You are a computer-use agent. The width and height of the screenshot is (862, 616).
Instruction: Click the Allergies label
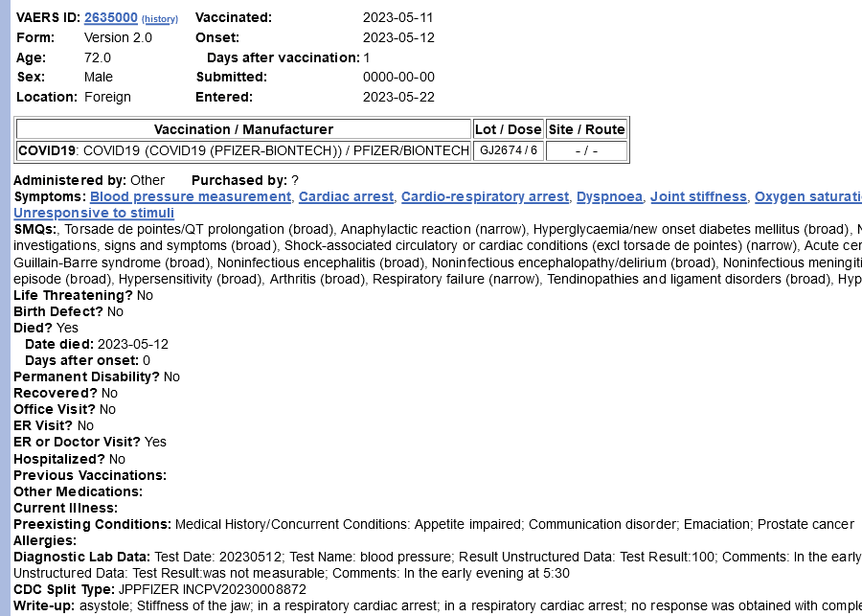(x=45, y=540)
